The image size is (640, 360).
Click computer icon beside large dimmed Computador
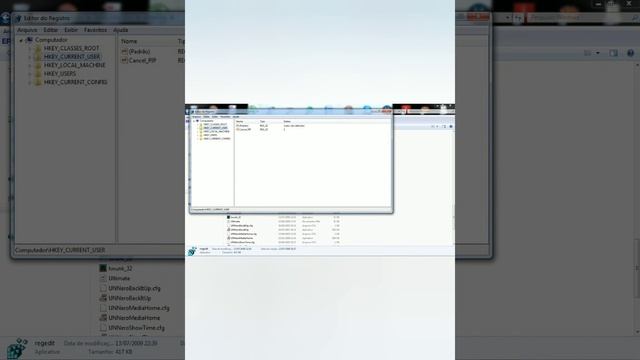click(x=29, y=40)
